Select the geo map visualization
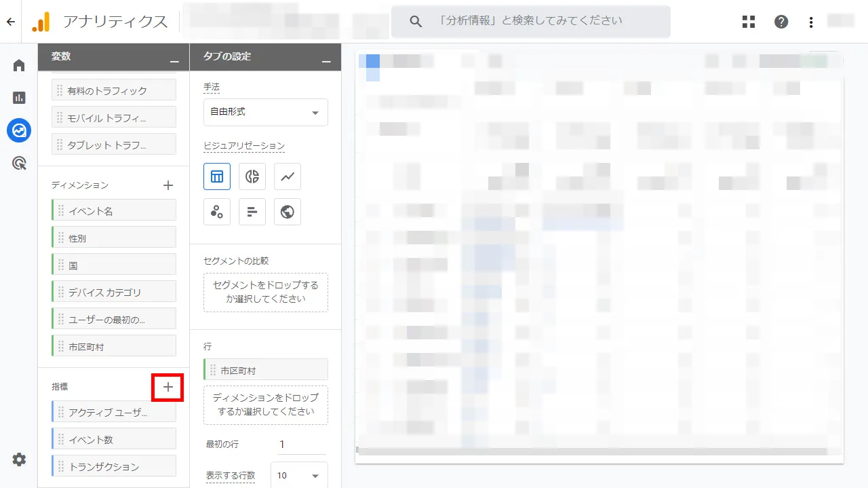This screenshot has height=488, width=868. click(287, 212)
